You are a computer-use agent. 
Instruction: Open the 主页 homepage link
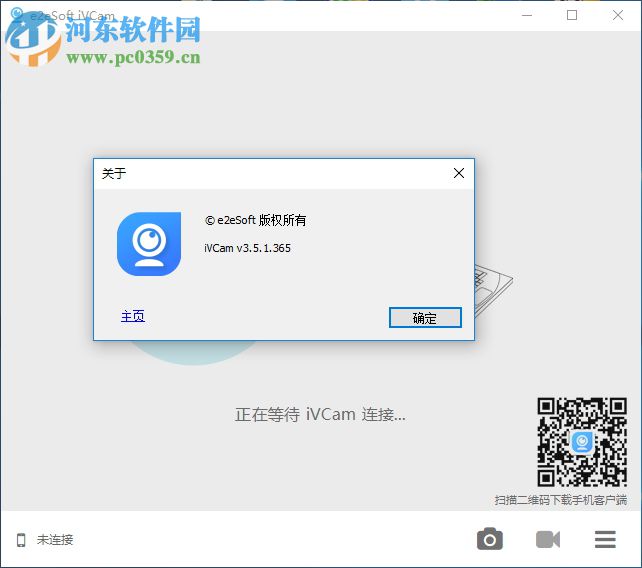point(133,316)
